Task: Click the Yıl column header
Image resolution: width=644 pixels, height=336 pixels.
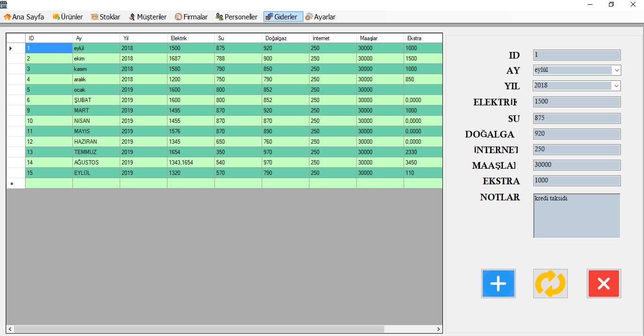Action: (x=143, y=38)
